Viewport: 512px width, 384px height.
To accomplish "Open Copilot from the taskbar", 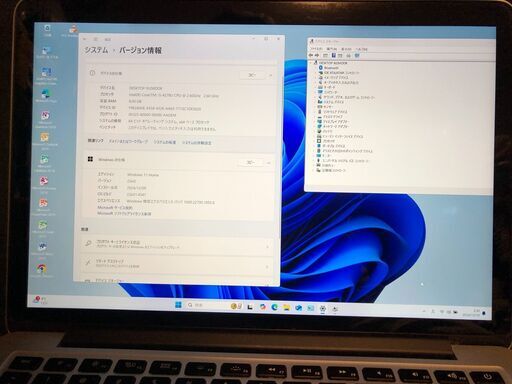I will [x=263, y=307].
